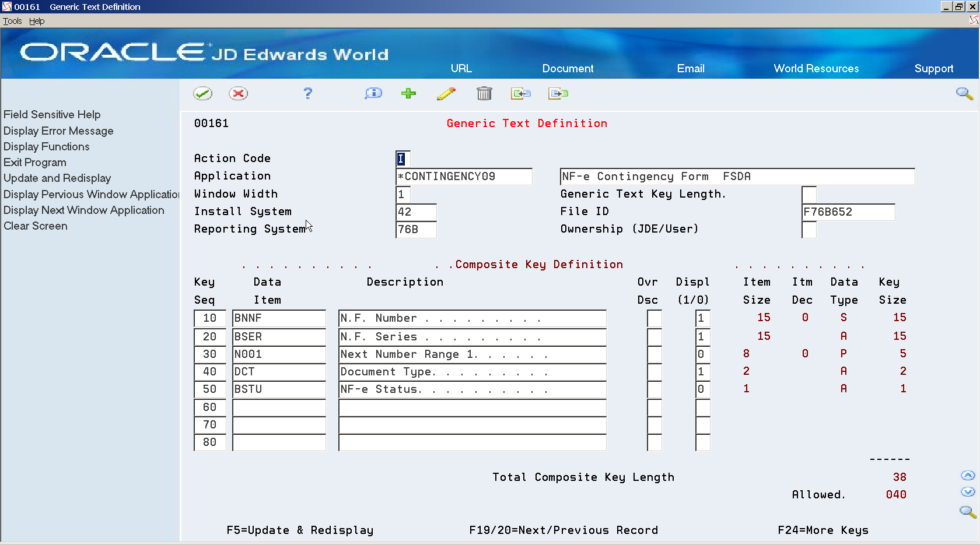The height and width of the screenshot is (545, 980).
Task: Click the Window Width field
Action: [403, 194]
